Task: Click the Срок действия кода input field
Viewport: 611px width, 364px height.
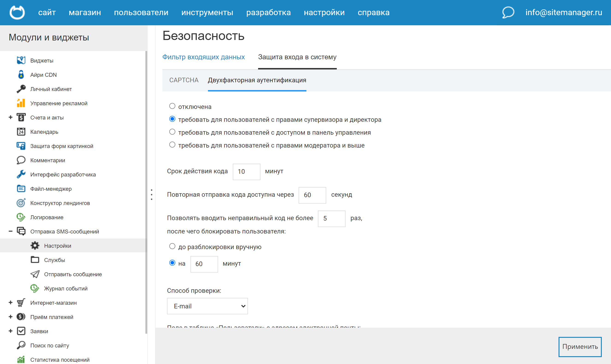Action: pos(246,171)
